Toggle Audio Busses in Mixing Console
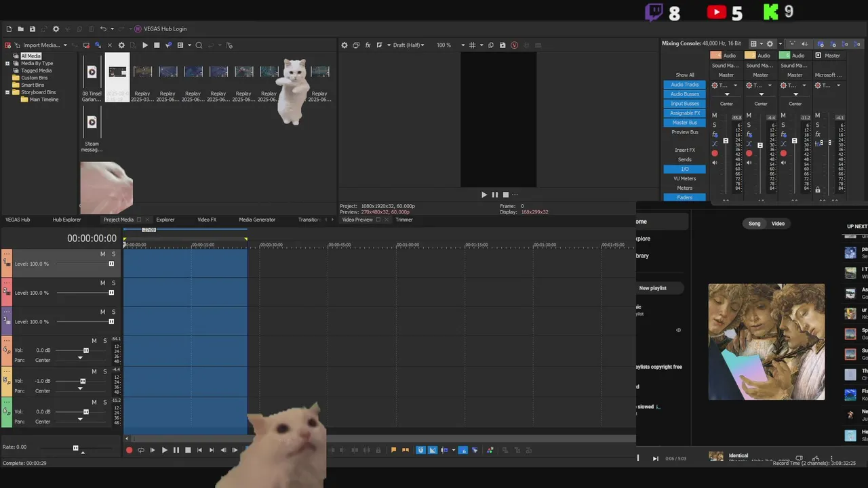 684,94
